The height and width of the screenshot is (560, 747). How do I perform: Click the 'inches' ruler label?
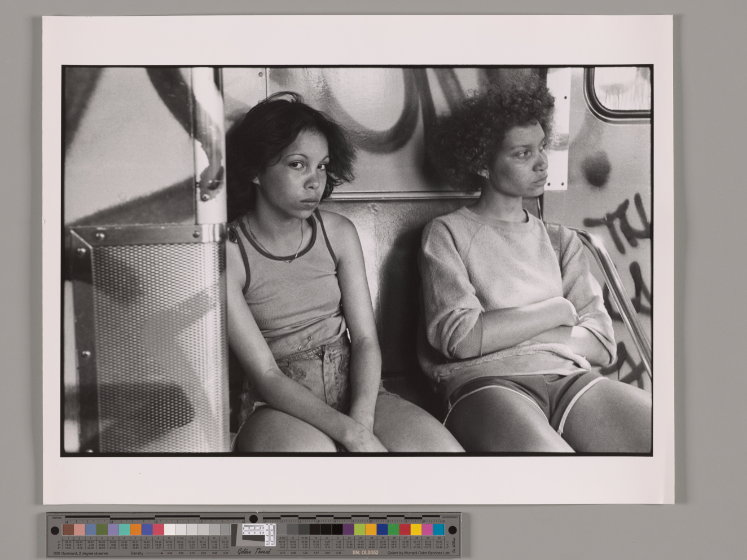pos(57,518)
